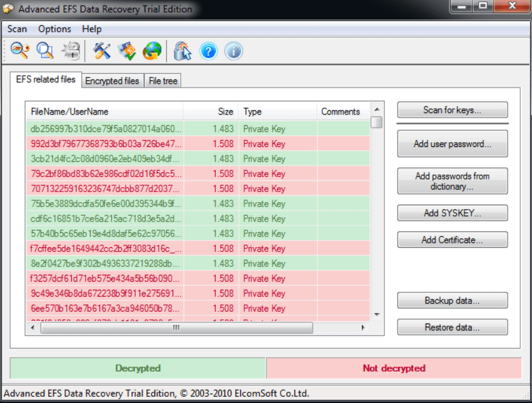Click the Add SYSKEY button
Viewport: 532px width, 403px height.
(452, 213)
